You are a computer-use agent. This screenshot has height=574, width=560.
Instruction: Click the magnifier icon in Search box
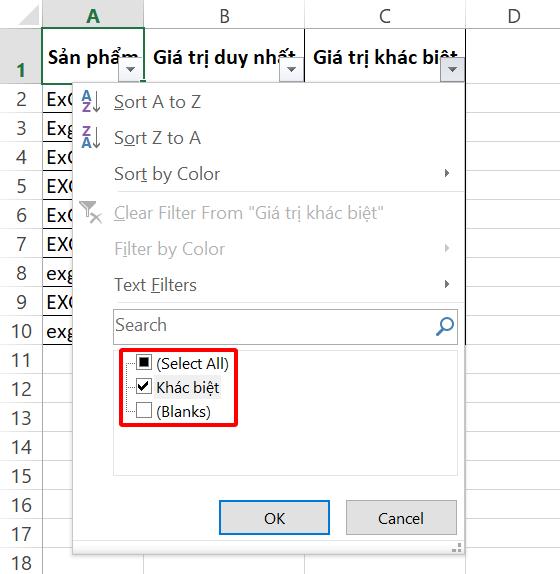pos(445,326)
